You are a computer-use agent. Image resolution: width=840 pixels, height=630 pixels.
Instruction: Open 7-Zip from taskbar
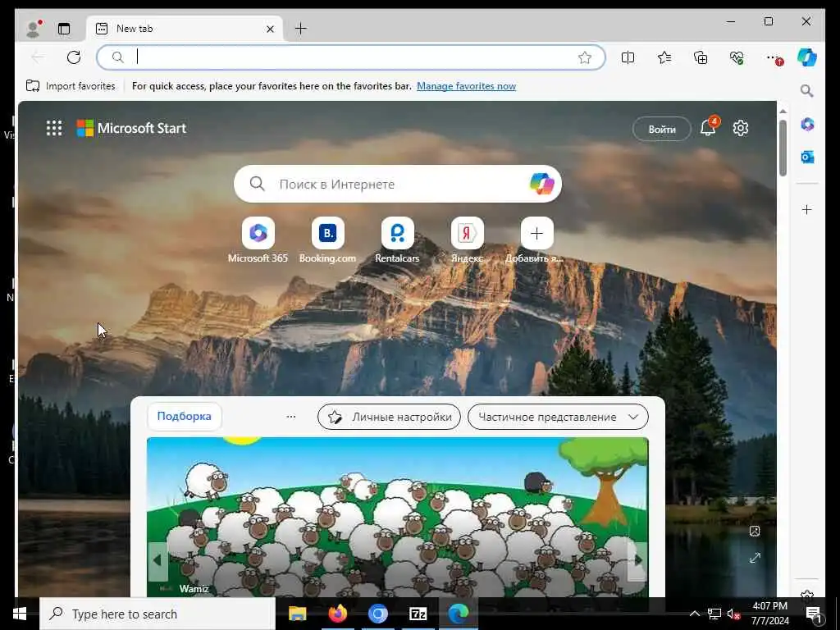(x=418, y=614)
